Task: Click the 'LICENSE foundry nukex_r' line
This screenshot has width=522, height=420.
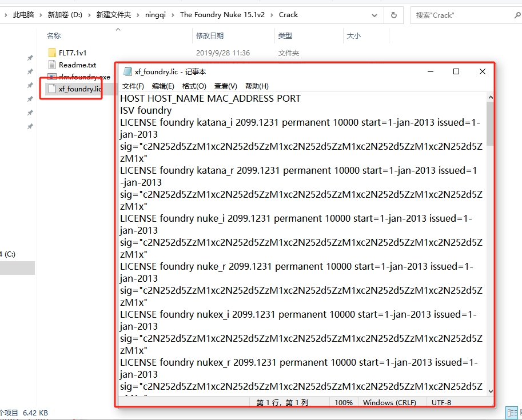Action: [299, 362]
